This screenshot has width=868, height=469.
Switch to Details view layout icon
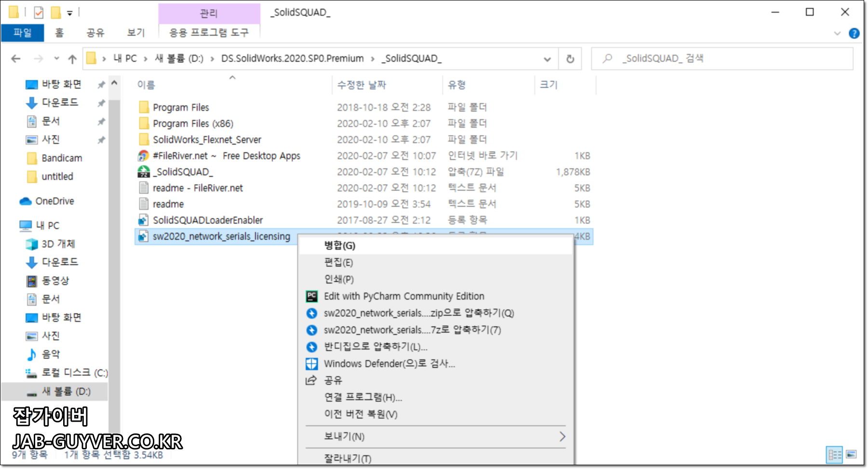[x=835, y=454]
